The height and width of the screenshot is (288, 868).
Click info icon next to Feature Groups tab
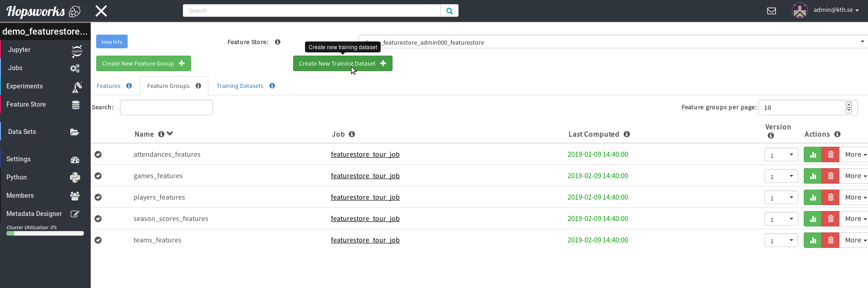198,86
